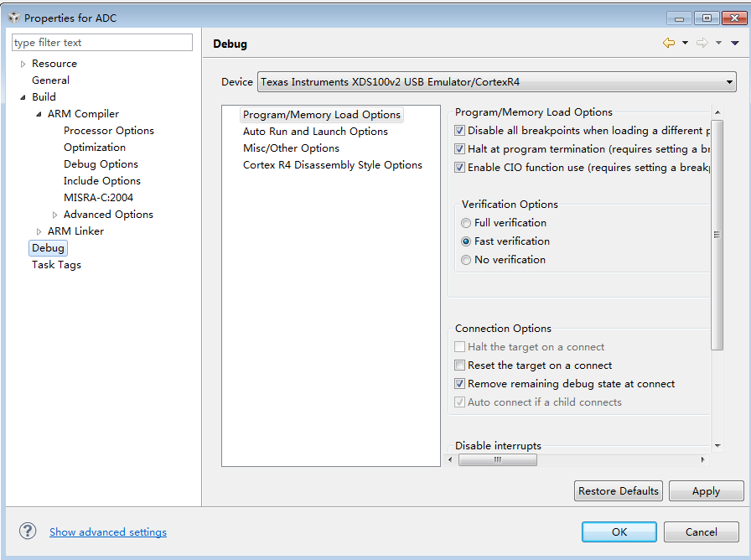Viewport: 751px width, 560px height.
Task: Open Auto Run and Launch Options
Action: [315, 132]
